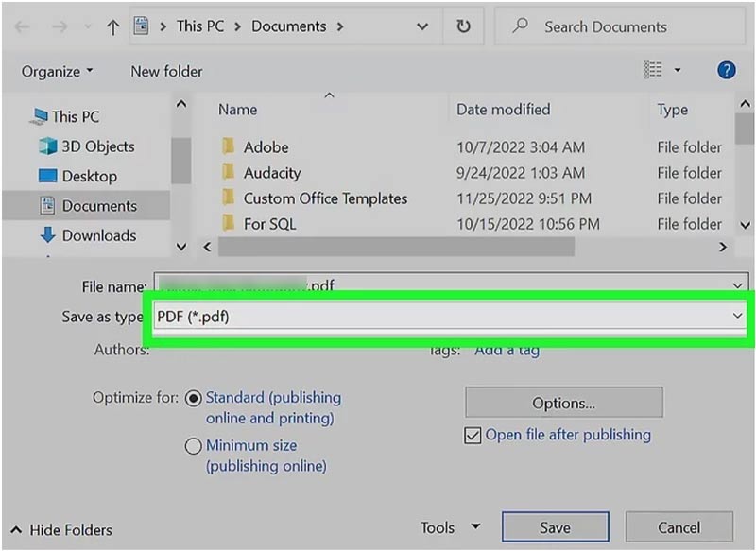The image size is (756, 551).
Task: Click the horizontal scrollbar in file list
Action: click(x=395, y=247)
